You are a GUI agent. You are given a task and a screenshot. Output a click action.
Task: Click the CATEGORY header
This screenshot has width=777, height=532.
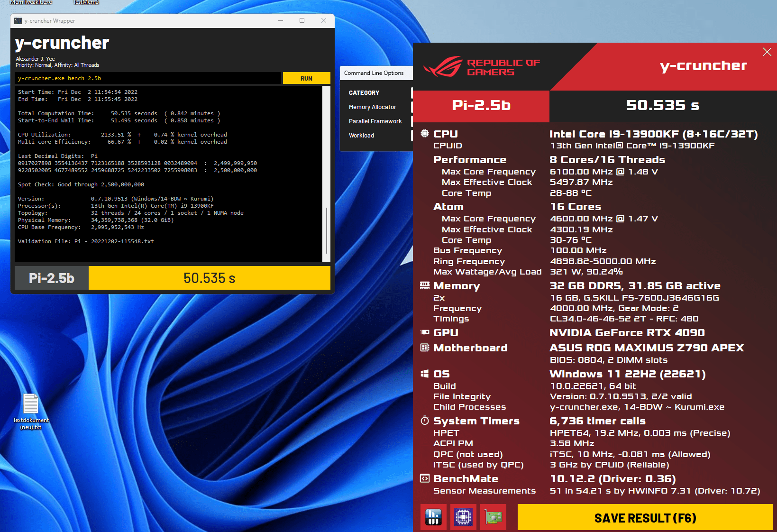364,93
